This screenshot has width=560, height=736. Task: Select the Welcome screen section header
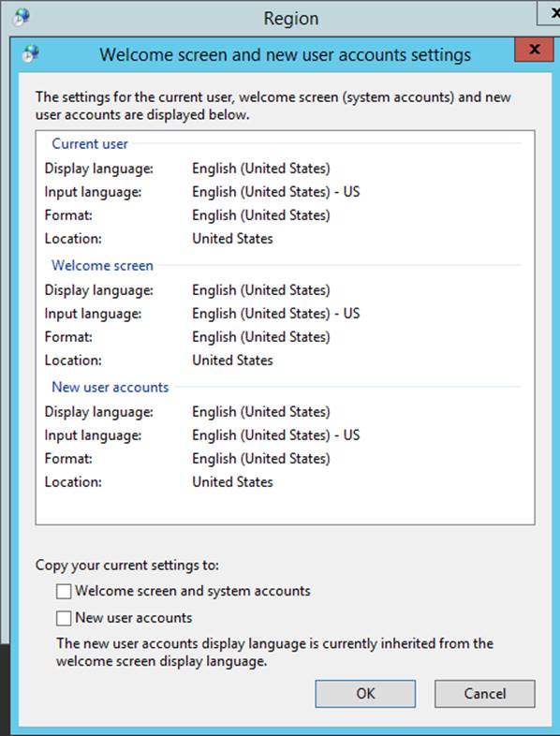click(102, 265)
